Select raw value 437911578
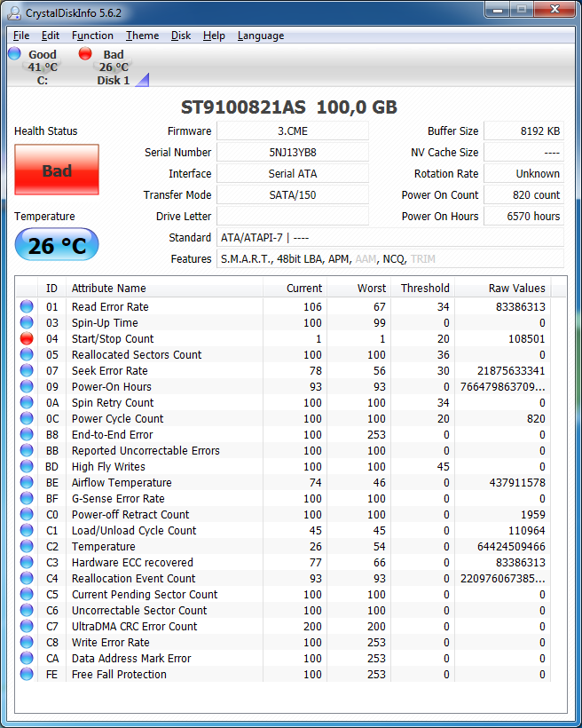582x728 pixels. point(517,483)
